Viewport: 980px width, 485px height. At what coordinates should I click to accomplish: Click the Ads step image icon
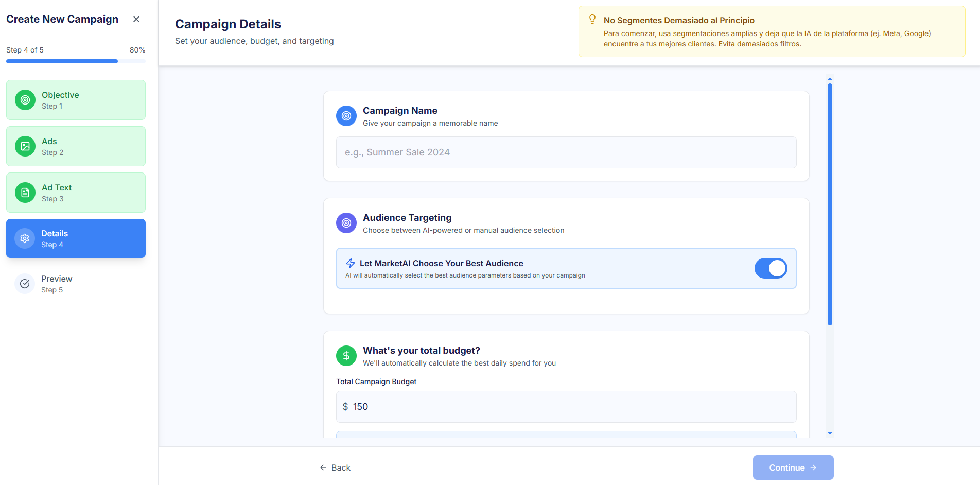coord(25,146)
